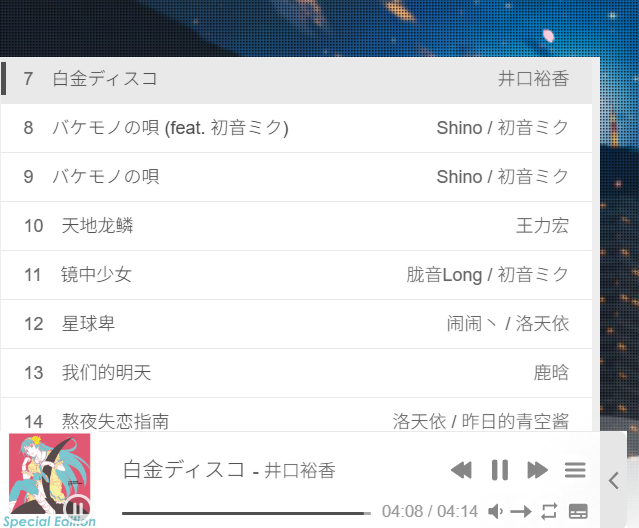The width and height of the screenshot is (639, 528).
Task: Click the pause overlay on album cover
Action: [77, 508]
